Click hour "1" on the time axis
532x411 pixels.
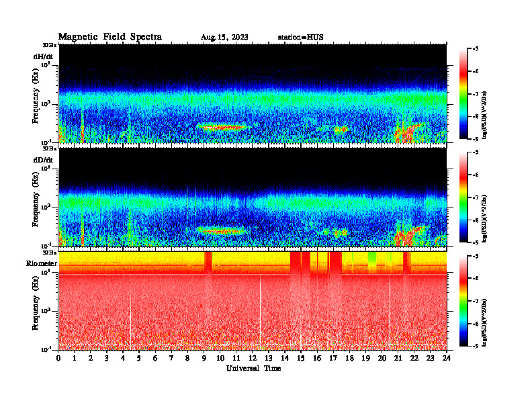75,358
